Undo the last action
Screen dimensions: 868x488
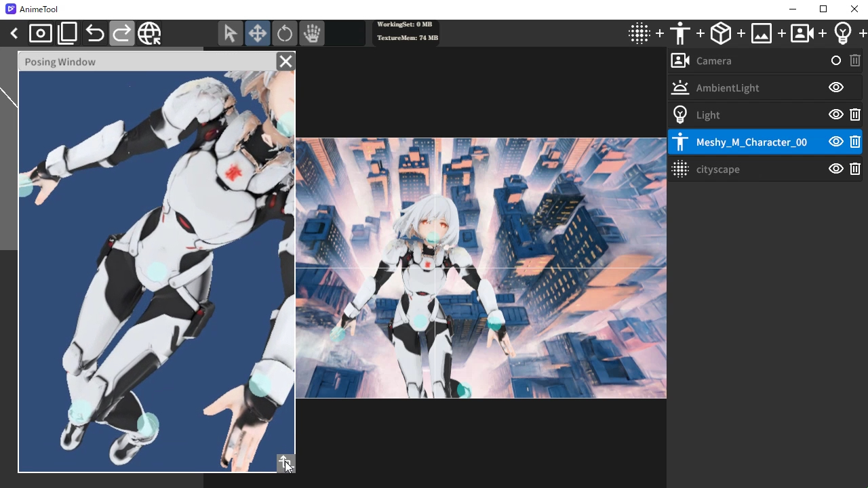(95, 33)
